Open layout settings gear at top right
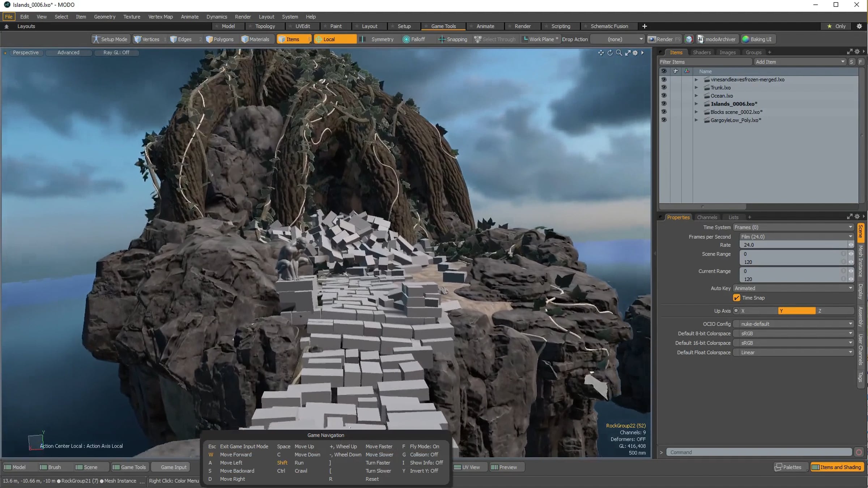 click(x=859, y=26)
